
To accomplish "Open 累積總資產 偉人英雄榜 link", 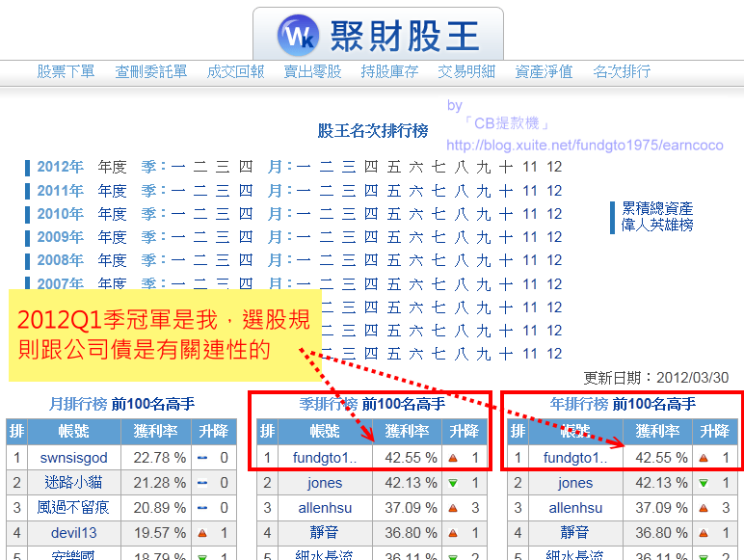I will point(657,217).
